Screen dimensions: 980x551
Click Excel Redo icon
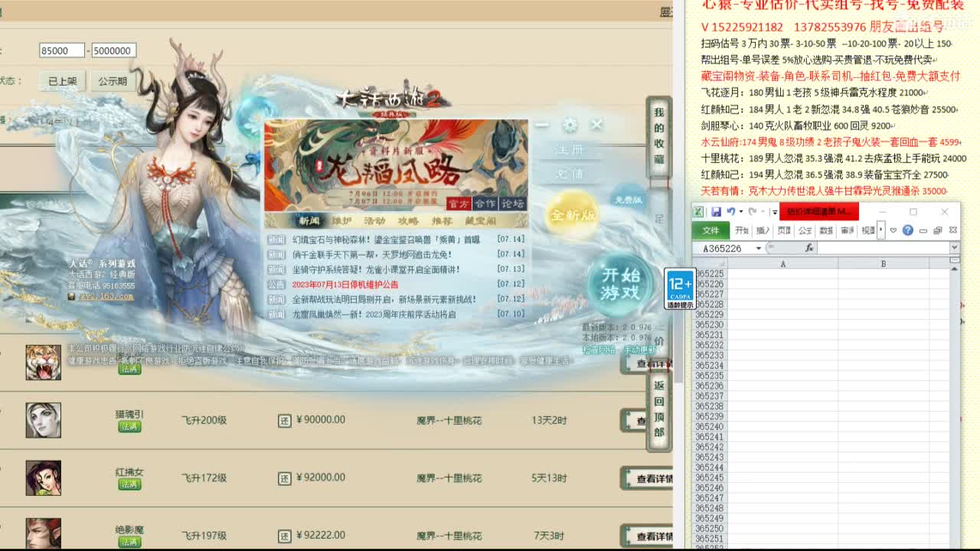[x=753, y=211]
